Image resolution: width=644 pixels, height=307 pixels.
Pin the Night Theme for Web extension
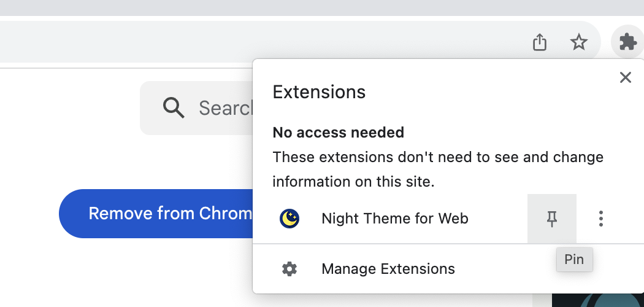point(552,218)
